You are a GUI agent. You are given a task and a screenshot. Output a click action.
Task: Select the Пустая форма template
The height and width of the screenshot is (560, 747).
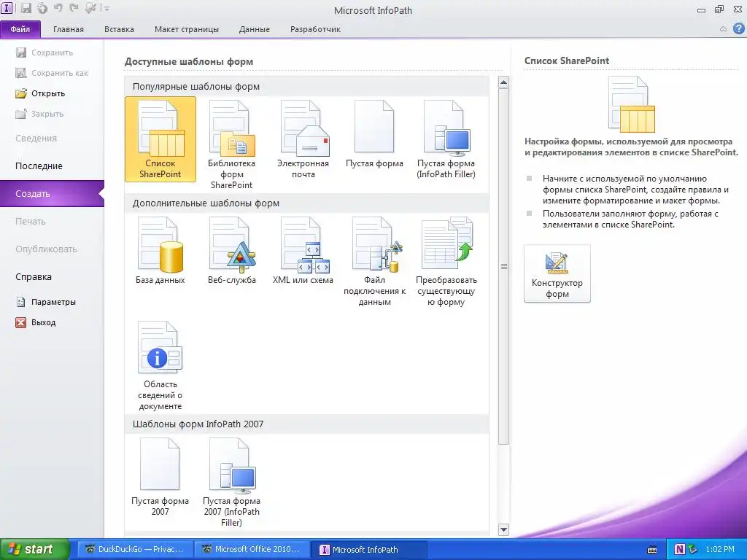pyautogui.click(x=374, y=134)
